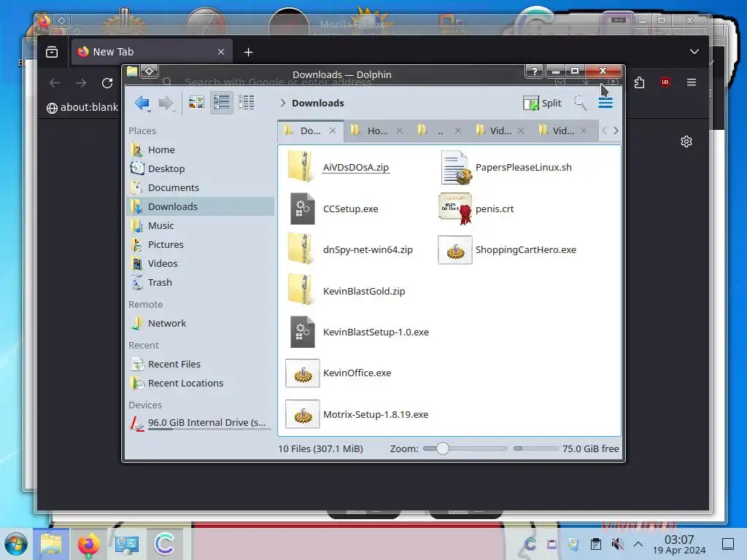Open Recent Files entry
Viewport: 747px width, 560px height.
[200, 365]
